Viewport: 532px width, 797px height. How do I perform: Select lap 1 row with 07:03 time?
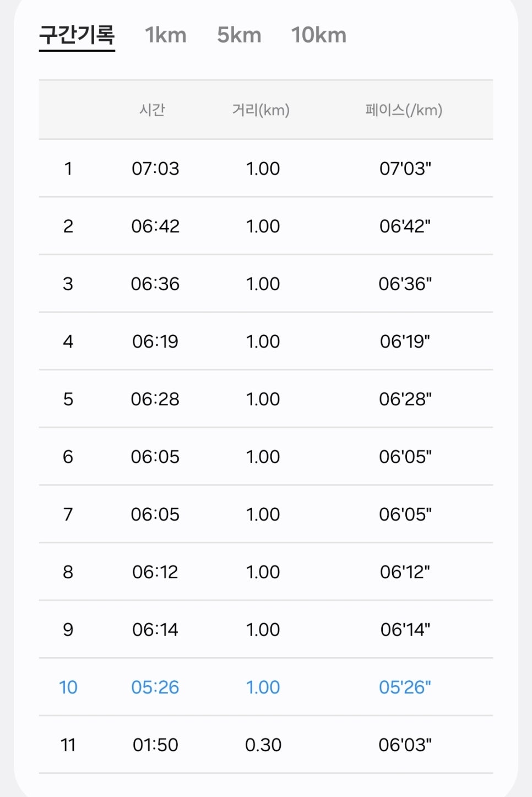point(266,168)
